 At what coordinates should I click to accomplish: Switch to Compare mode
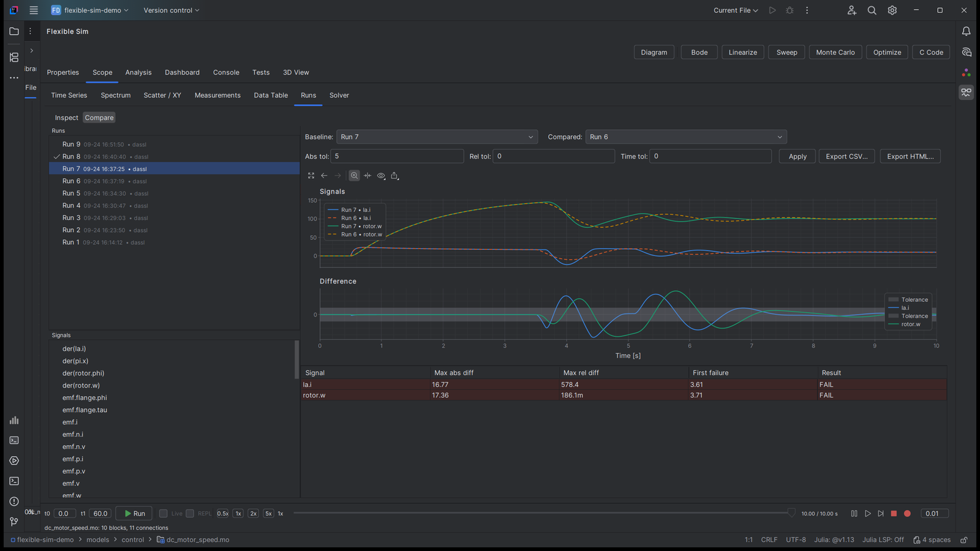pyautogui.click(x=99, y=118)
